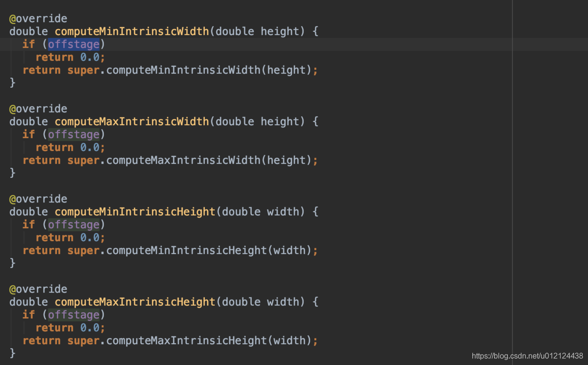The width and height of the screenshot is (588, 365).
Task: Click super keyword in computeMaxIntrinsicHeight method
Action: click(x=83, y=340)
